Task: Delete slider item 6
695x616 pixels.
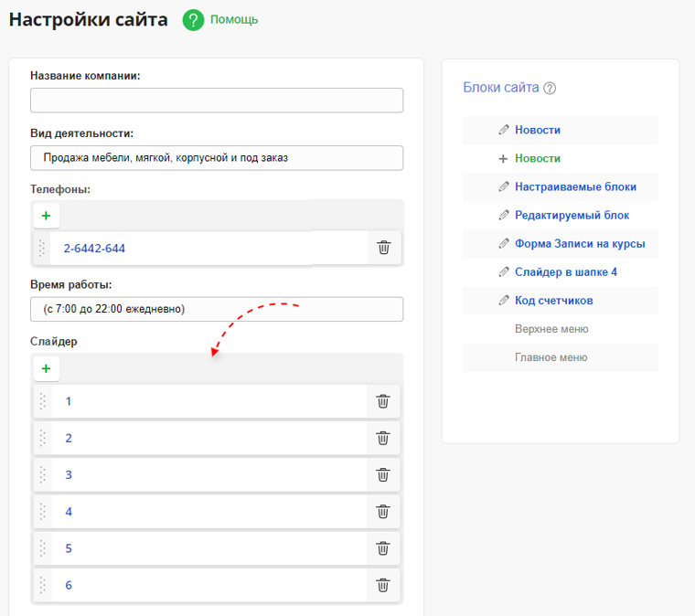Action: 383,586
